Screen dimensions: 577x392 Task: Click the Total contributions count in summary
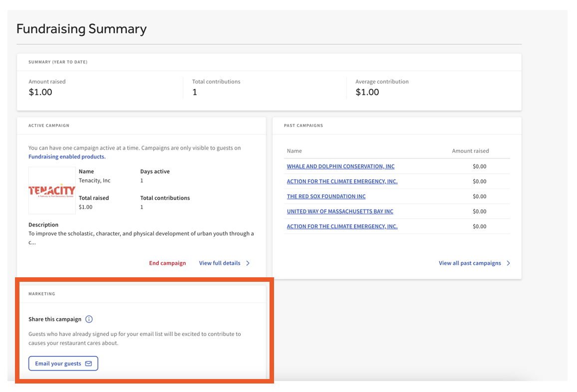coord(195,92)
